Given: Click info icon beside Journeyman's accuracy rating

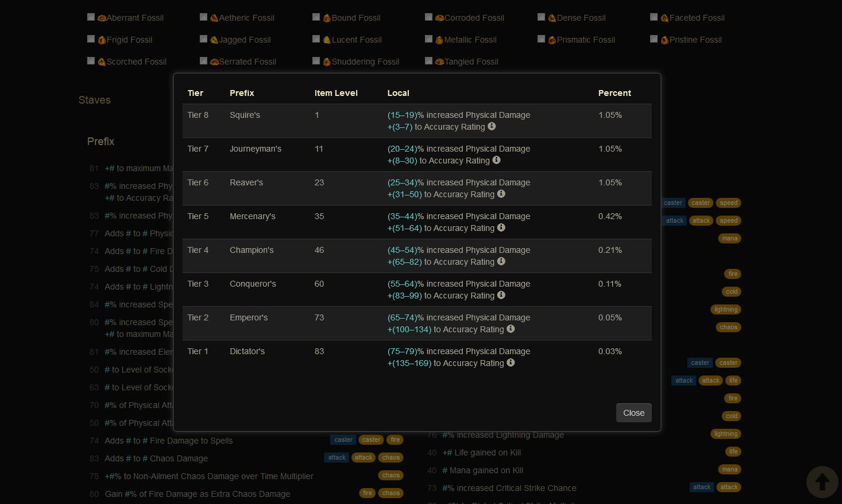Looking at the screenshot, I should click(x=497, y=160).
